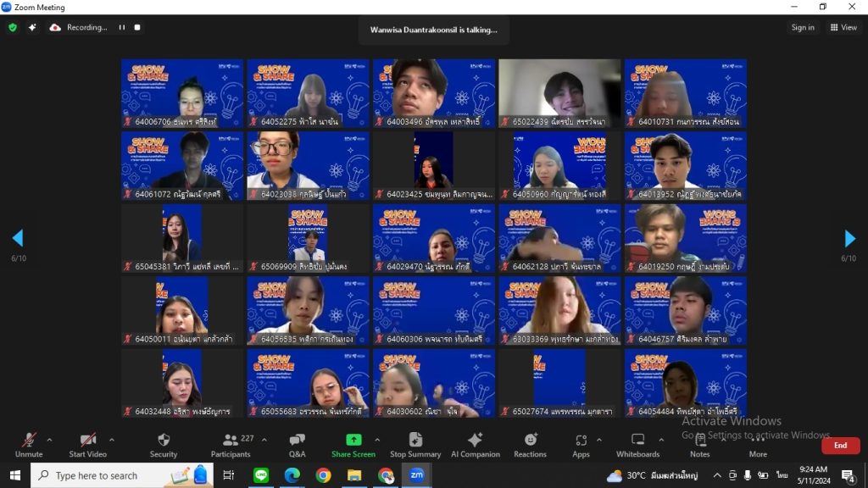Expand audio options arrow beside Unmute
The image size is (868, 488).
[49, 441]
